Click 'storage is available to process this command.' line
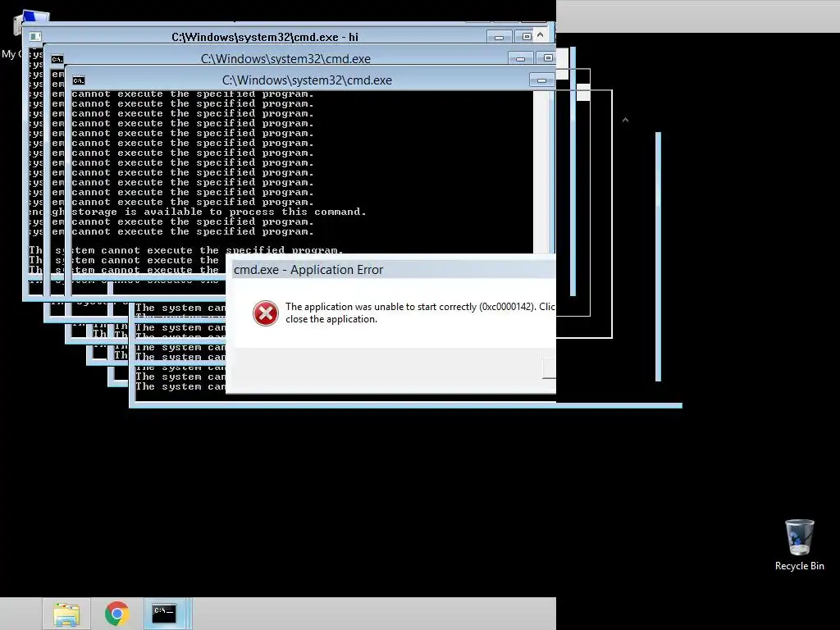This screenshot has width=840, height=630. coord(218,212)
